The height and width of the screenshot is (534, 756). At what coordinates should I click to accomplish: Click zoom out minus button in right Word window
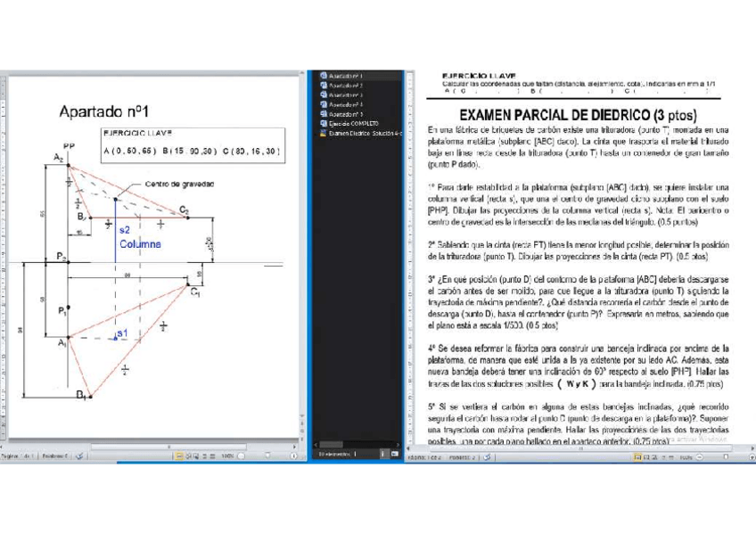click(x=700, y=457)
